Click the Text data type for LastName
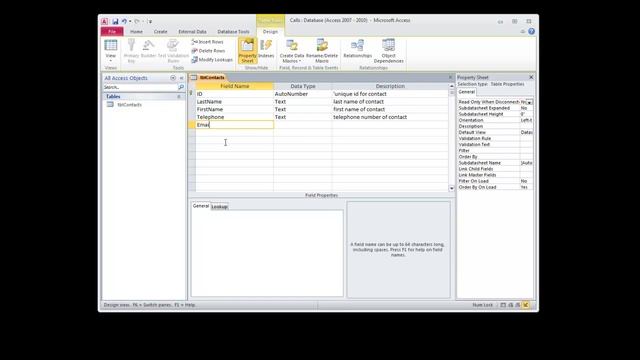The image size is (640, 360). click(303, 102)
